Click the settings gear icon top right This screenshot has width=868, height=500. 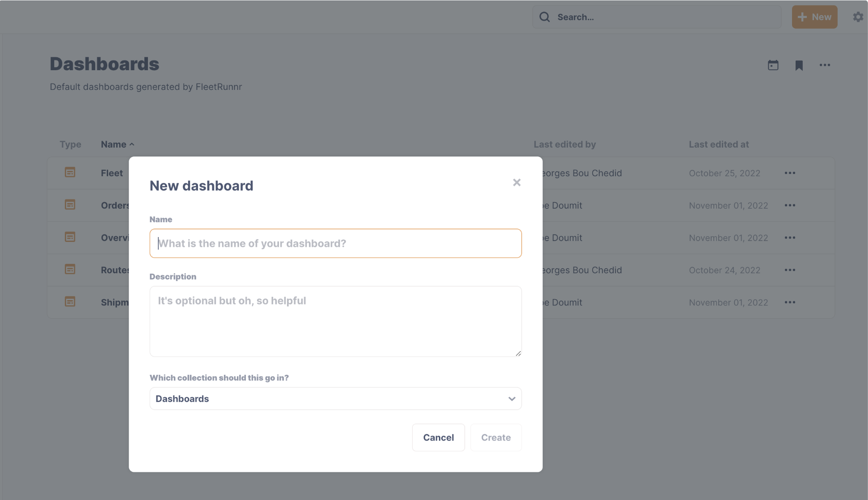coord(857,17)
